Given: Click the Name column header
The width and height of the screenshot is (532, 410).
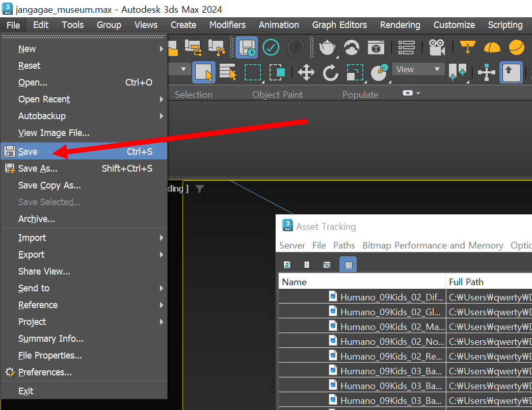Looking at the screenshot, I should pyautogui.click(x=362, y=282).
